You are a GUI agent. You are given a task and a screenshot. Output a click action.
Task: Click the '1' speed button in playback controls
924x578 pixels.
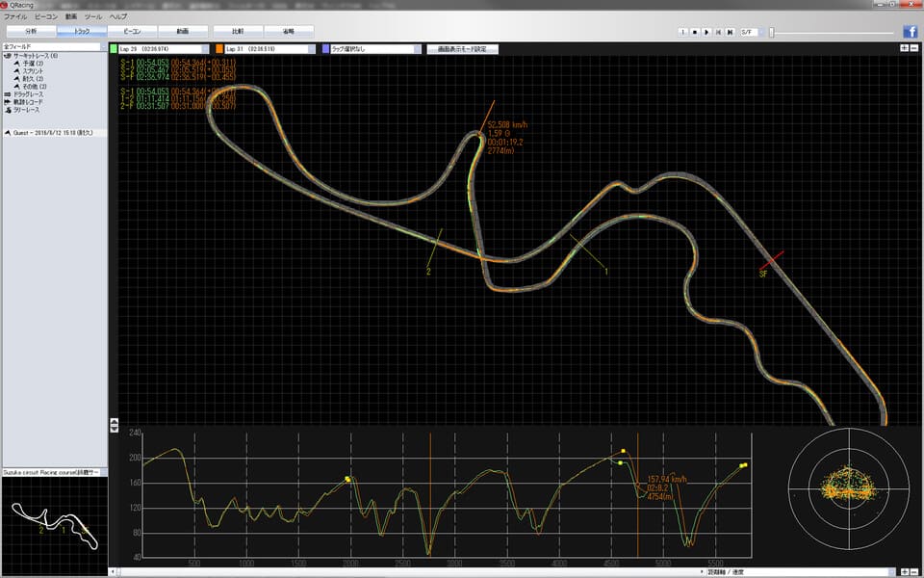[683, 33]
